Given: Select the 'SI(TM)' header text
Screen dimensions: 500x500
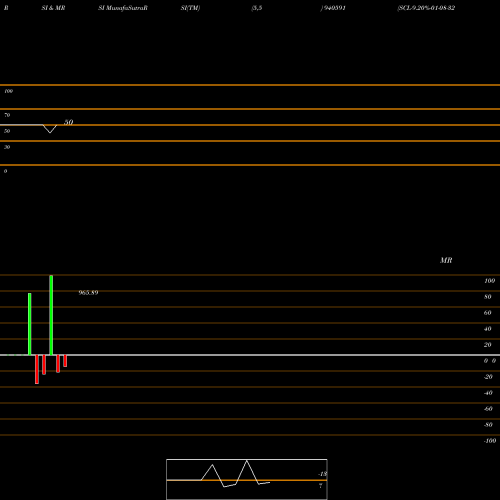Looking at the screenshot, I should click(x=190, y=8).
